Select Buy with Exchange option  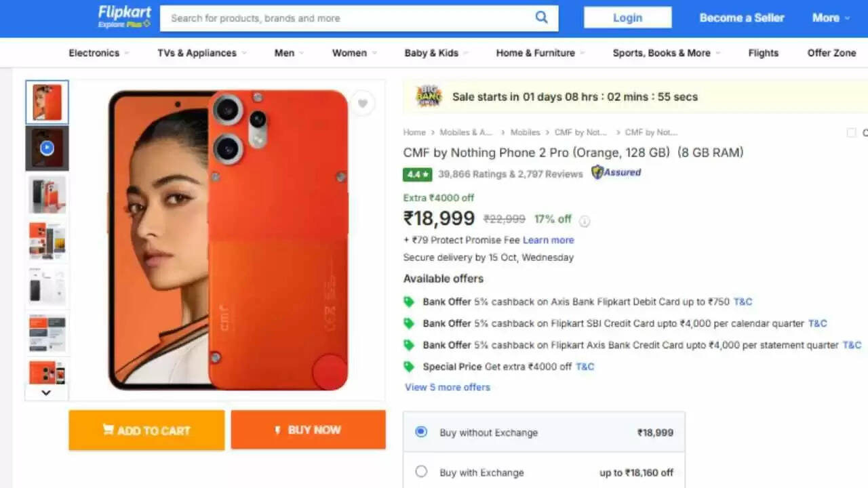(x=421, y=472)
